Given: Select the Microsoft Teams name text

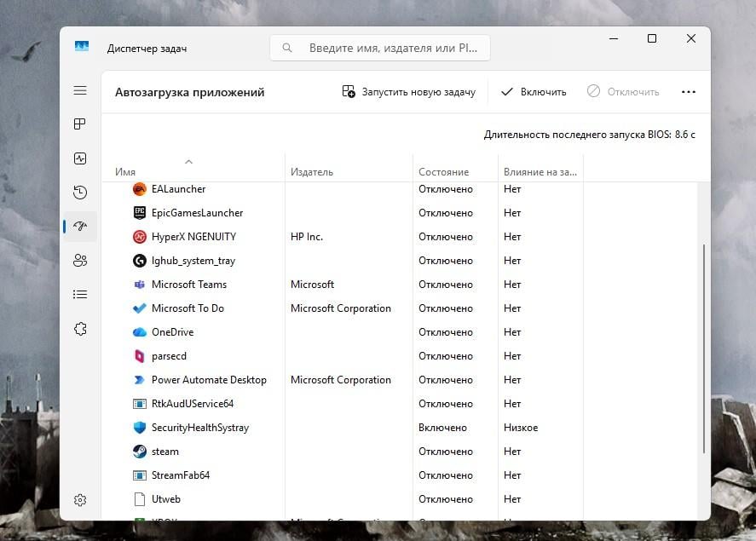Looking at the screenshot, I should [x=189, y=285].
